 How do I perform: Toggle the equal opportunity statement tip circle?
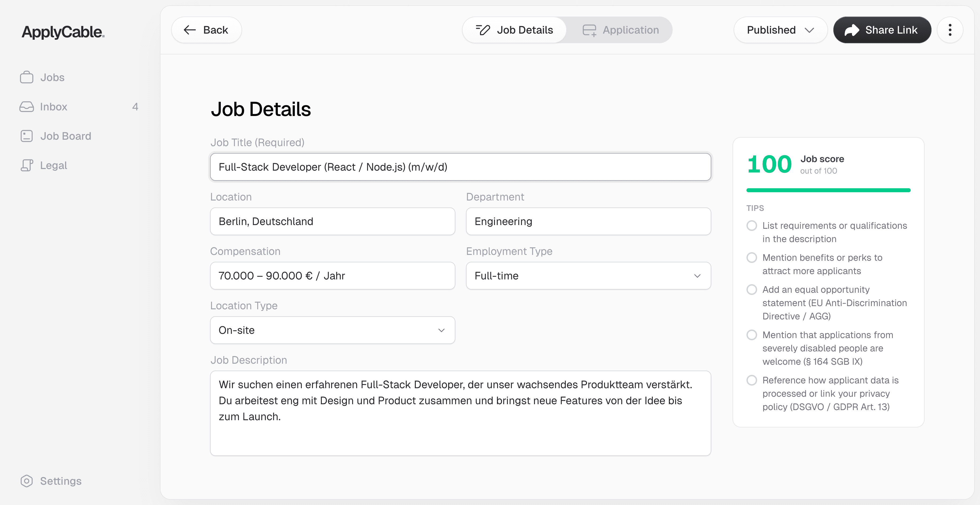pos(751,290)
